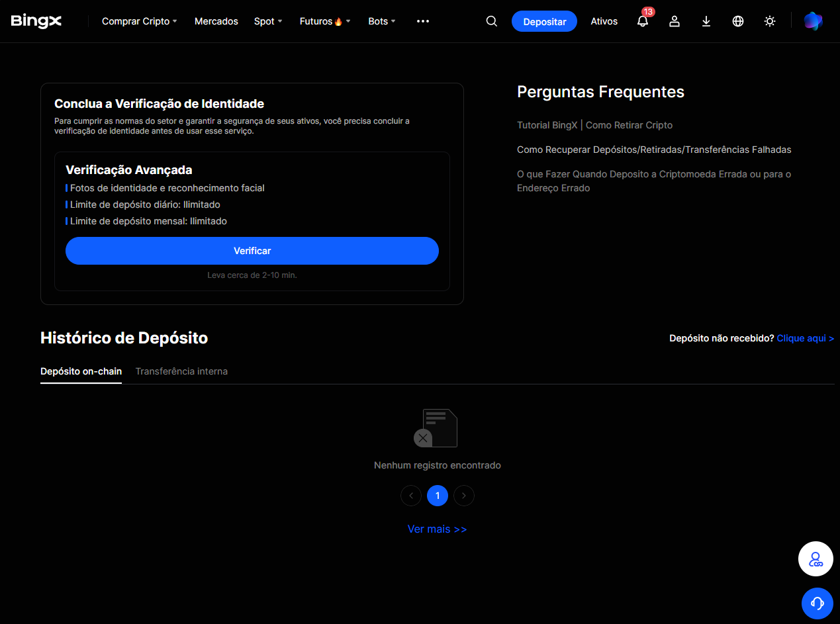Click the blue Verificar button

252,251
